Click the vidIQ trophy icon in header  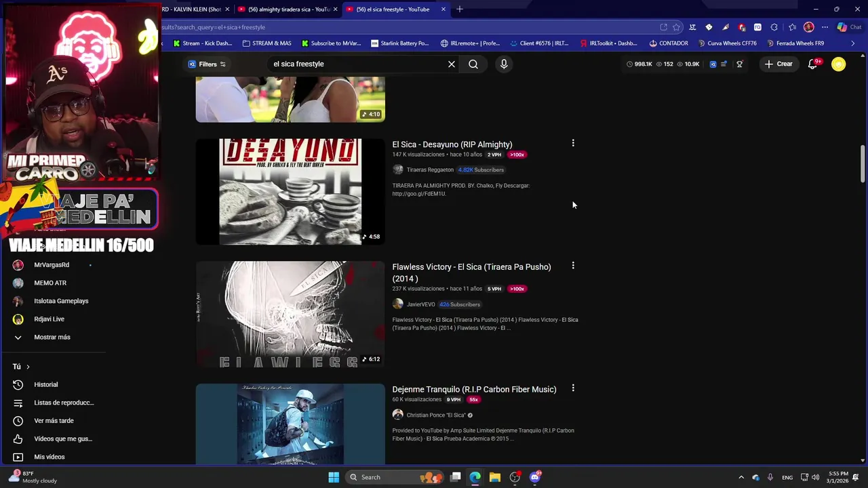click(740, 64)
